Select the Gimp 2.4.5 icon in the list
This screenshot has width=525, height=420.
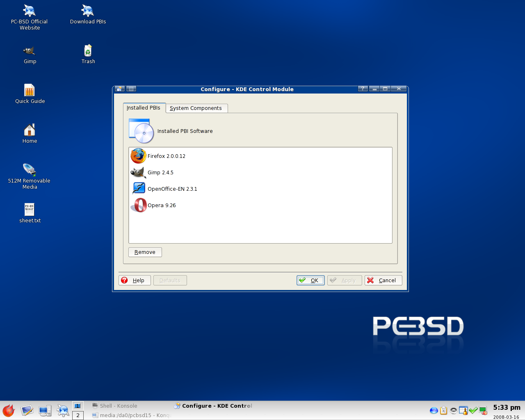pyautogui.click(x=138, y=172)
